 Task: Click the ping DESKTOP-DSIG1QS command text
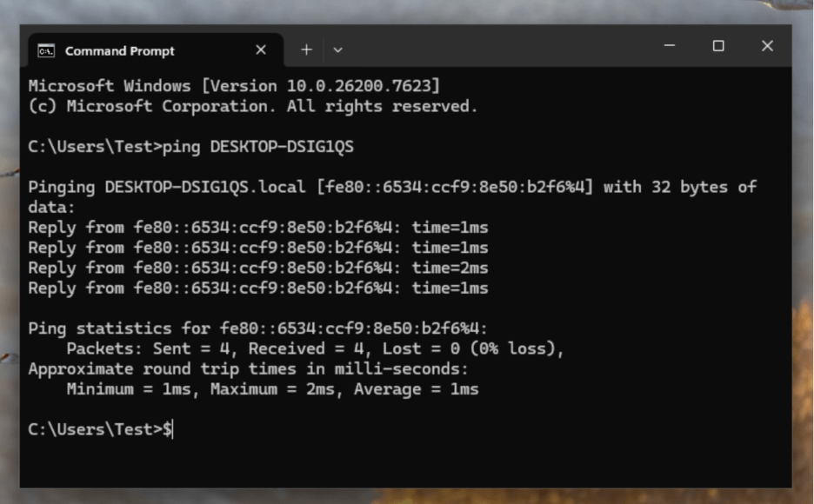pyautogui.click(x=252, y=146)
